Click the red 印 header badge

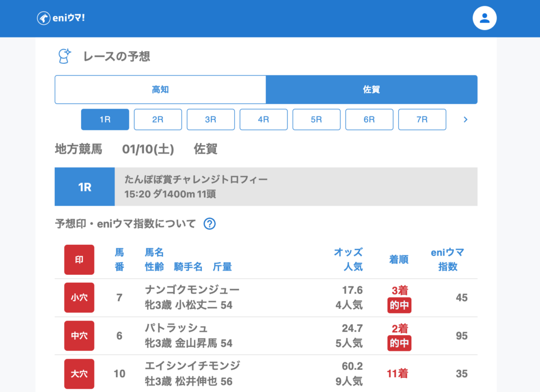point(79,260)
